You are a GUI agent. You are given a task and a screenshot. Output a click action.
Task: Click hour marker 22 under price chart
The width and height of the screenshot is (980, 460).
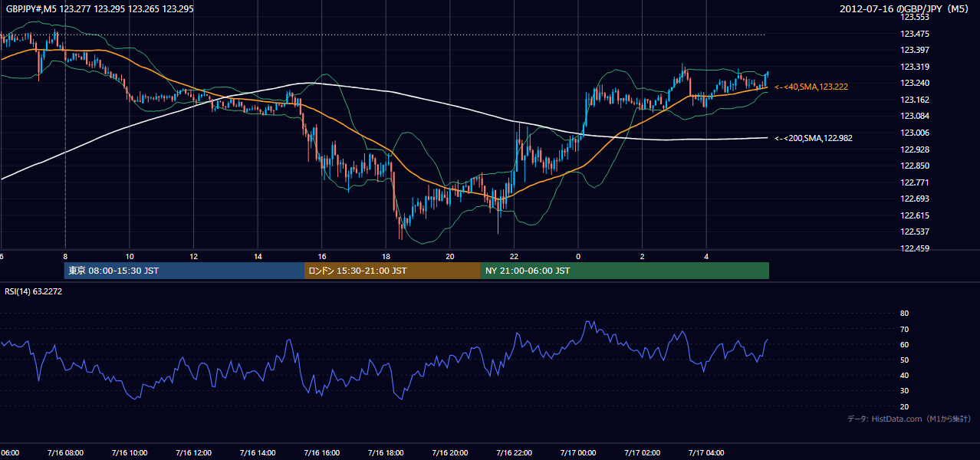515,257
